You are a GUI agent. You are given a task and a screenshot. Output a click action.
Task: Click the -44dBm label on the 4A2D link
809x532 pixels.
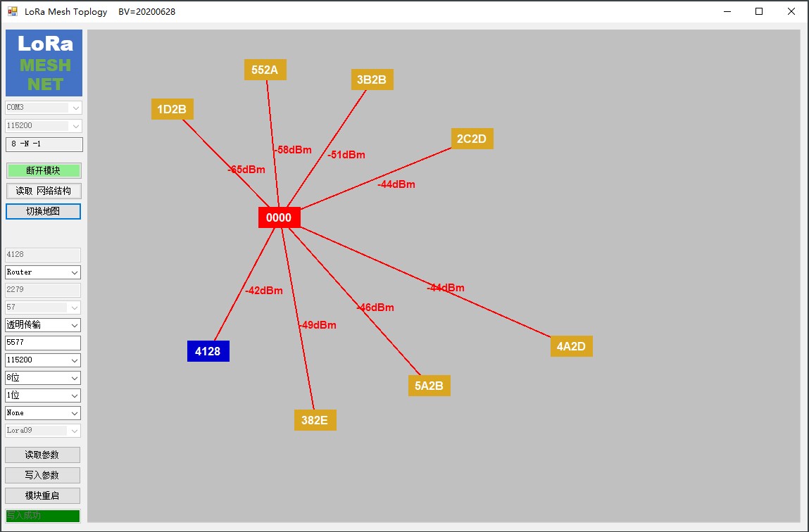pyautogui.click(x=446, y=288)
